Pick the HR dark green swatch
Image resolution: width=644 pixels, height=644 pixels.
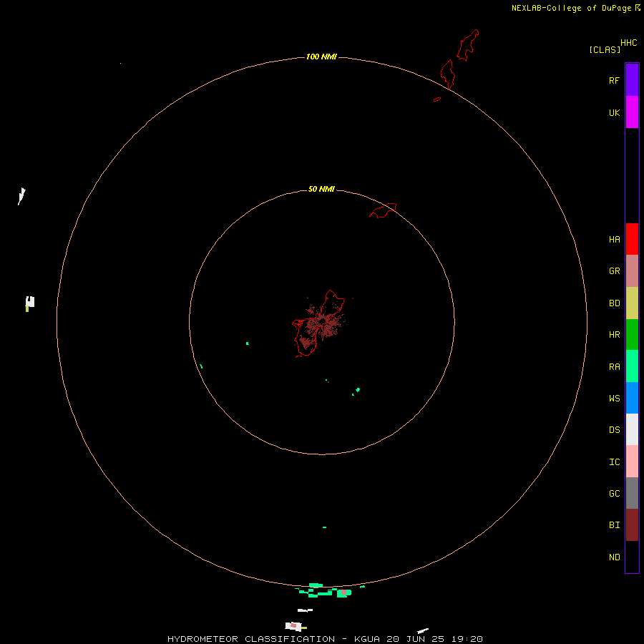coord(632,335)
